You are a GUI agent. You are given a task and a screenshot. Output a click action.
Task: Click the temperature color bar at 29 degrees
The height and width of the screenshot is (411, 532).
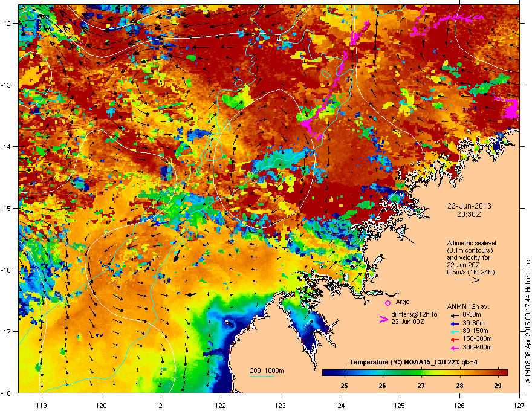pyautogui.click(x=498, y=372)
